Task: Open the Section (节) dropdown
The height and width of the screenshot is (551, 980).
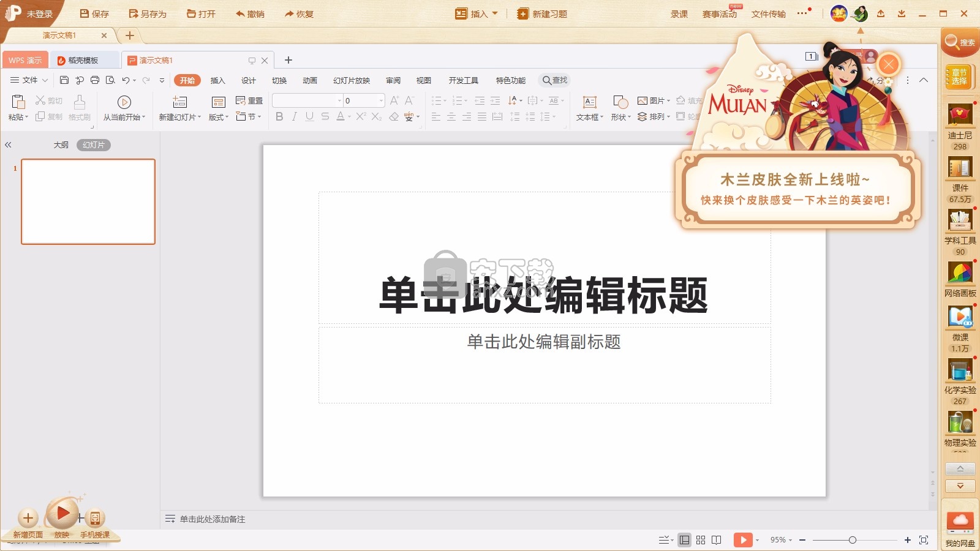Action: click(249, 116)
